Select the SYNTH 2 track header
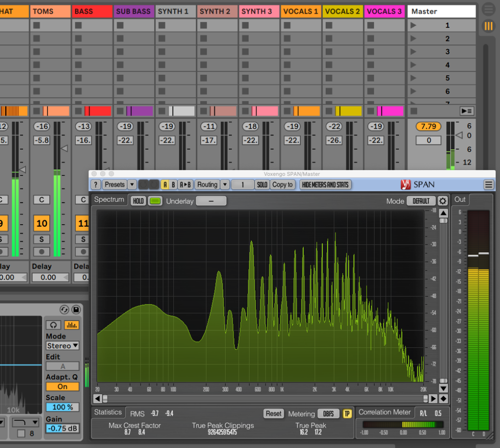Screen dimensions: 500x448 tap(217, 12)
